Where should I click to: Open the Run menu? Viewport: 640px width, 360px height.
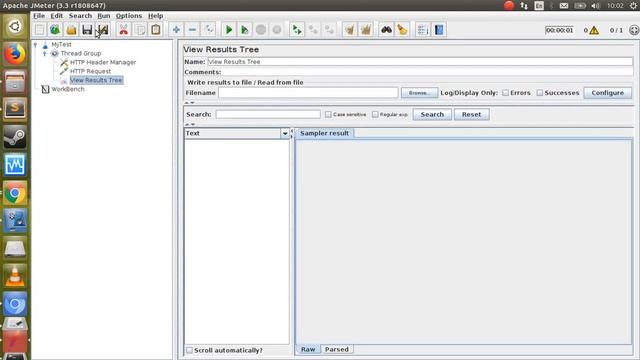[x=104, y=16]
